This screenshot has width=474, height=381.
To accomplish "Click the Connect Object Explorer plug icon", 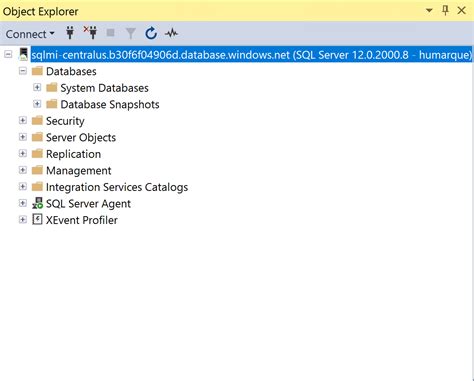I will click(70, 33).
